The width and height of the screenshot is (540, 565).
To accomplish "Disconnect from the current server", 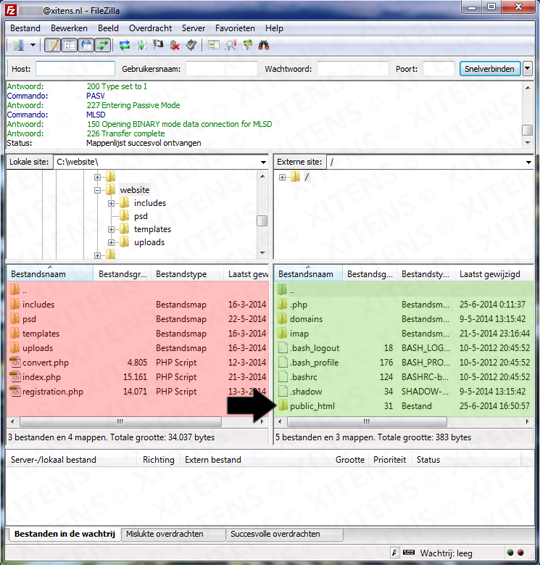I will coord(175,45).
